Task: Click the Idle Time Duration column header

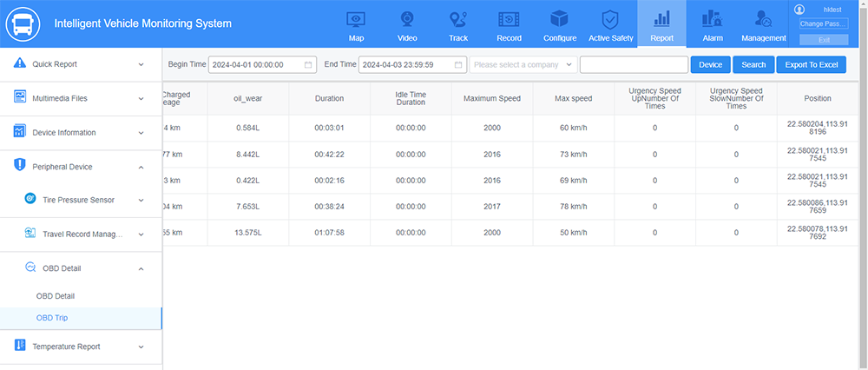Action: tap(411, 99)
